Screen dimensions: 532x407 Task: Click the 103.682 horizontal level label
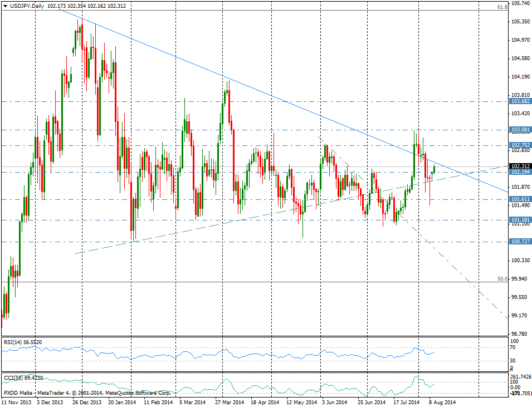pos(520,102)
